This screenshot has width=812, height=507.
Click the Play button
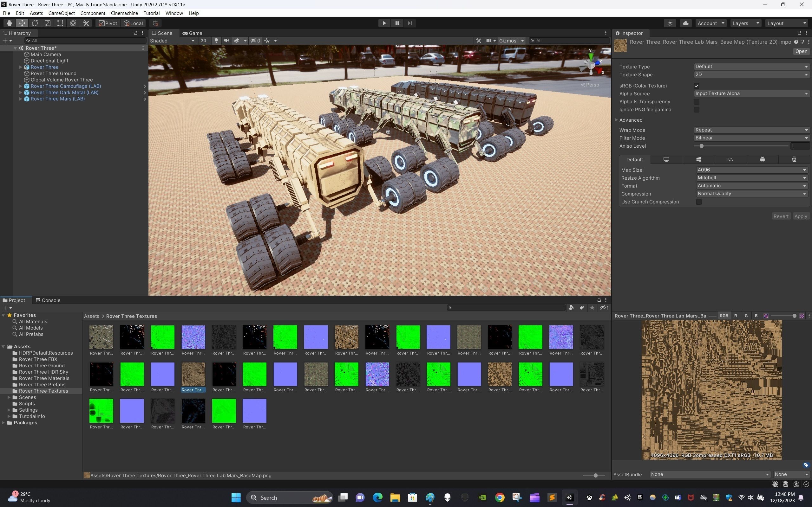[x=384, y=23]
